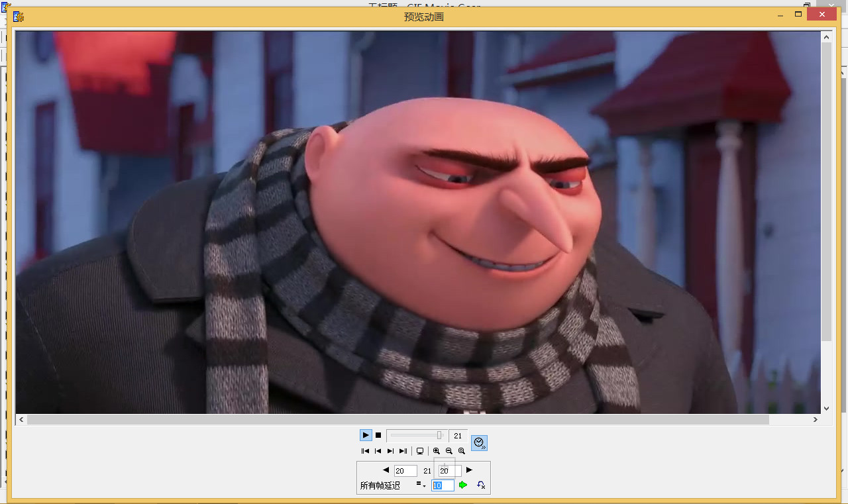Click the blue undo delay icon

[481, 485]
